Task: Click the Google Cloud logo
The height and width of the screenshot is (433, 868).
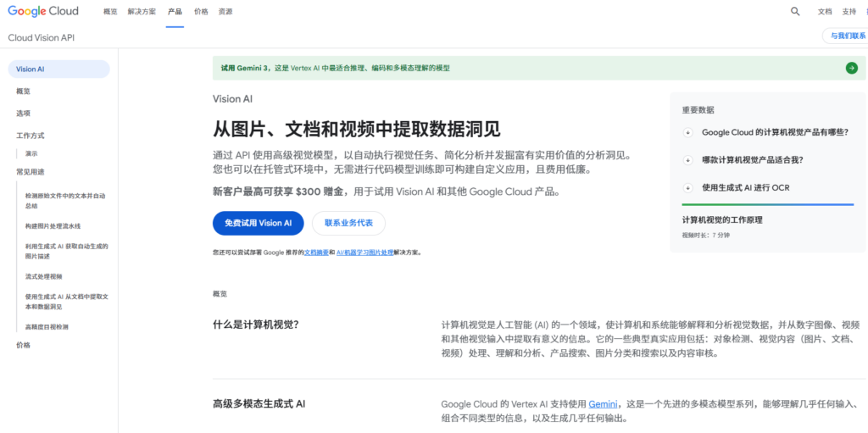Action: [x=43, y=12]
